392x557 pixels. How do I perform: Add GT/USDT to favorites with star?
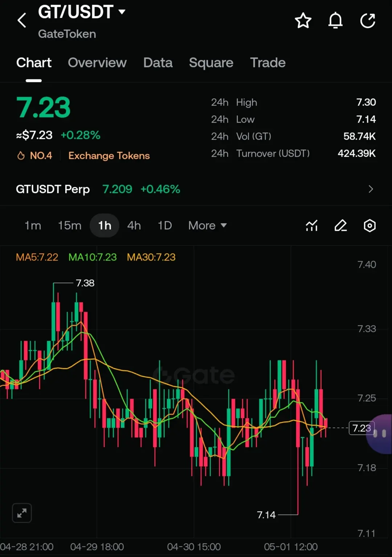[303, 21]
